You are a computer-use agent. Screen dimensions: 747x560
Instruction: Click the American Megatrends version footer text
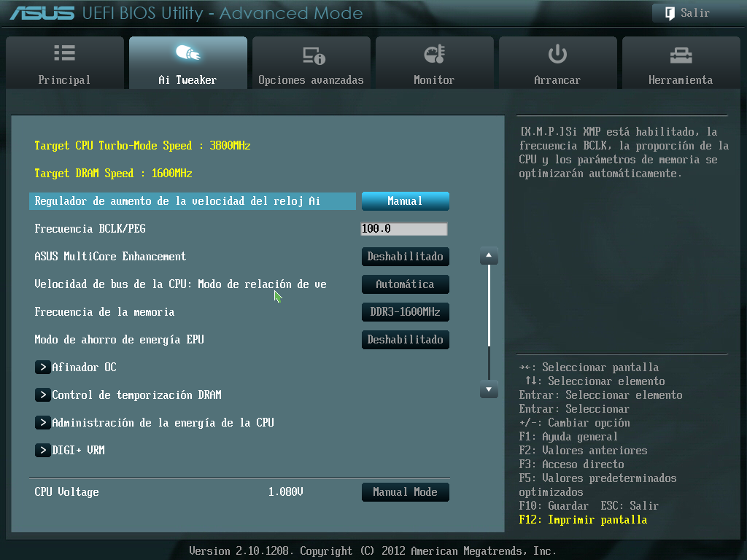(373, 551)
